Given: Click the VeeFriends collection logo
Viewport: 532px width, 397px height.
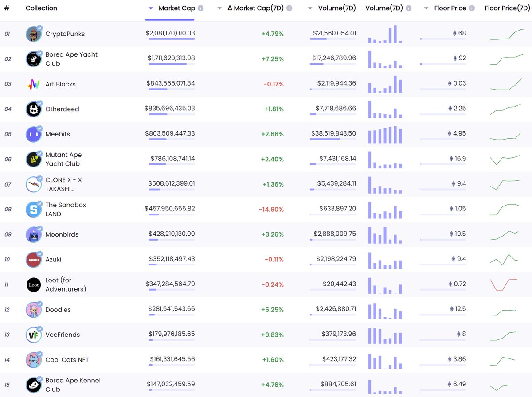Looking at the screenshot, I should point(34,335).
